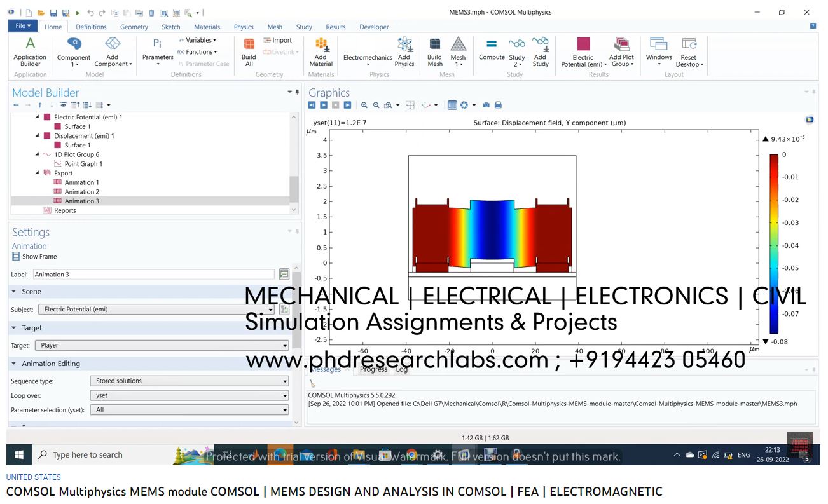
Task: Open the Electromechanics physics dropdown
Action: point(368,60)
